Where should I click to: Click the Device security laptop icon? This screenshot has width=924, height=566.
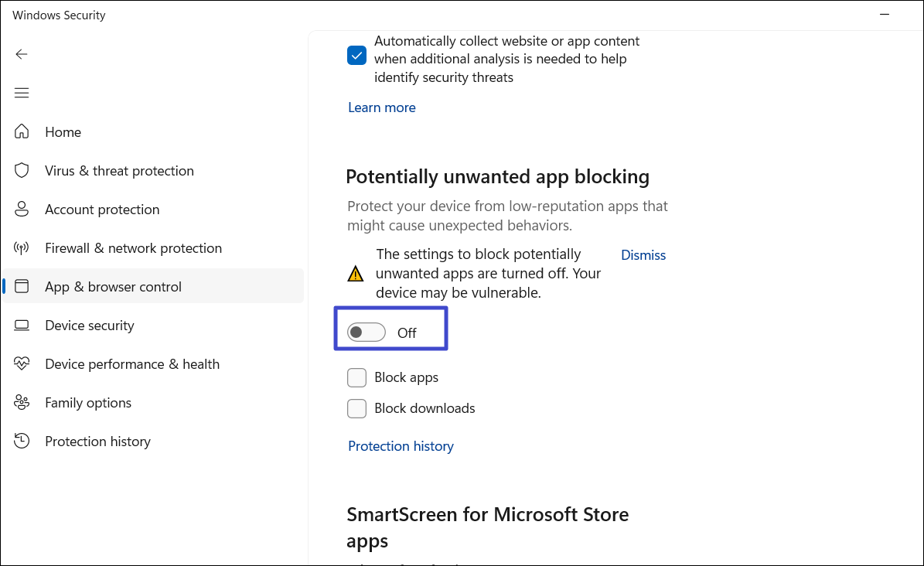pyautogui.click(x=22, y=326)
